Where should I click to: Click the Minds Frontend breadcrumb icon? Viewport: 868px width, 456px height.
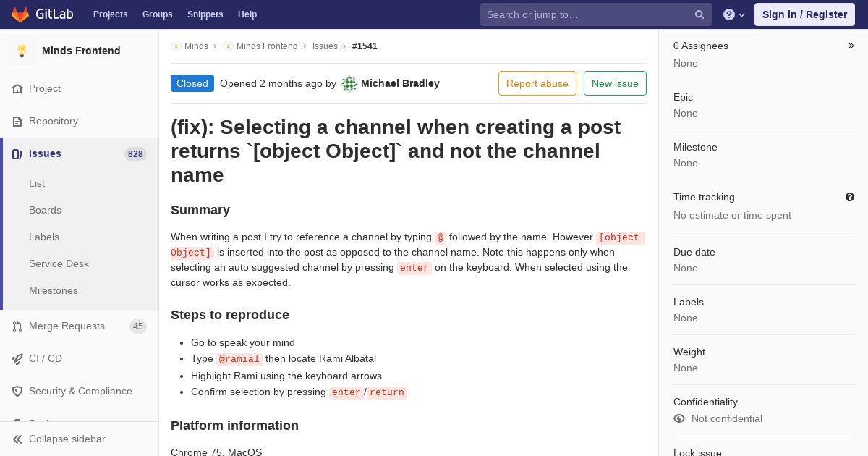228,46
